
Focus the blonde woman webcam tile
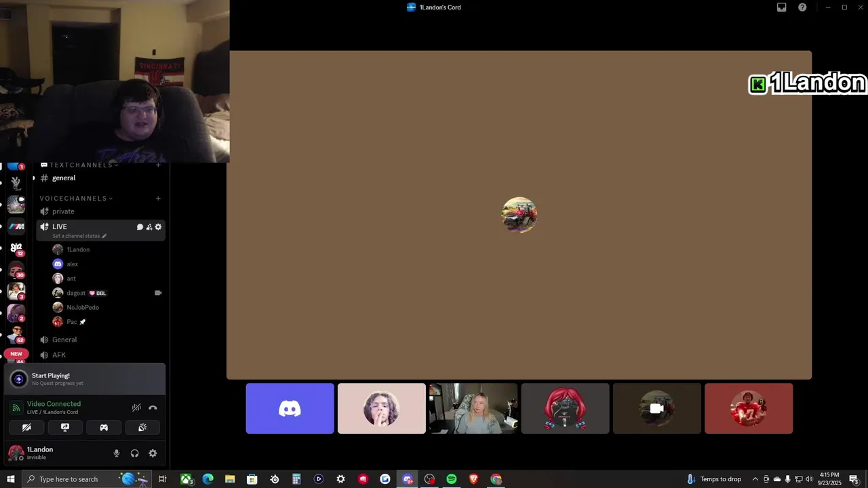point(473,409)
